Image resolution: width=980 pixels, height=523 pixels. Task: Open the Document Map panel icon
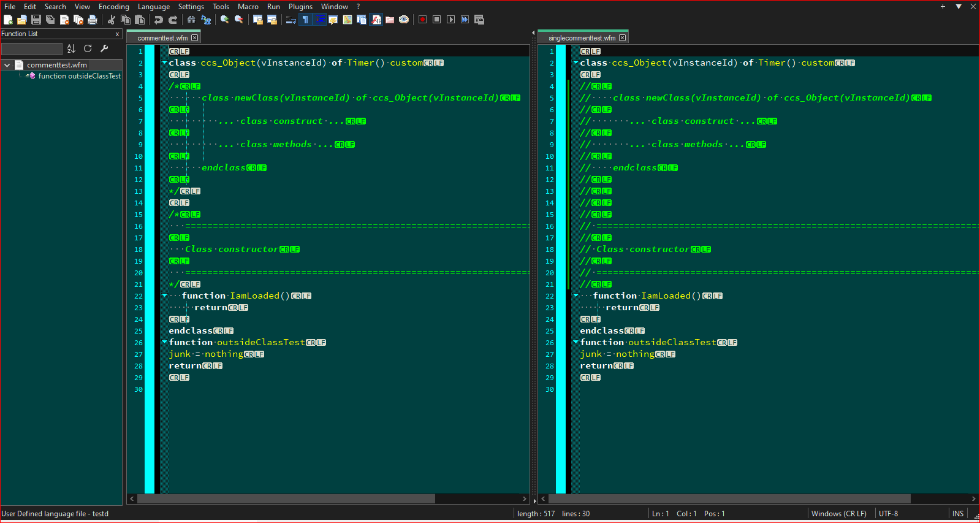[348, 20]
